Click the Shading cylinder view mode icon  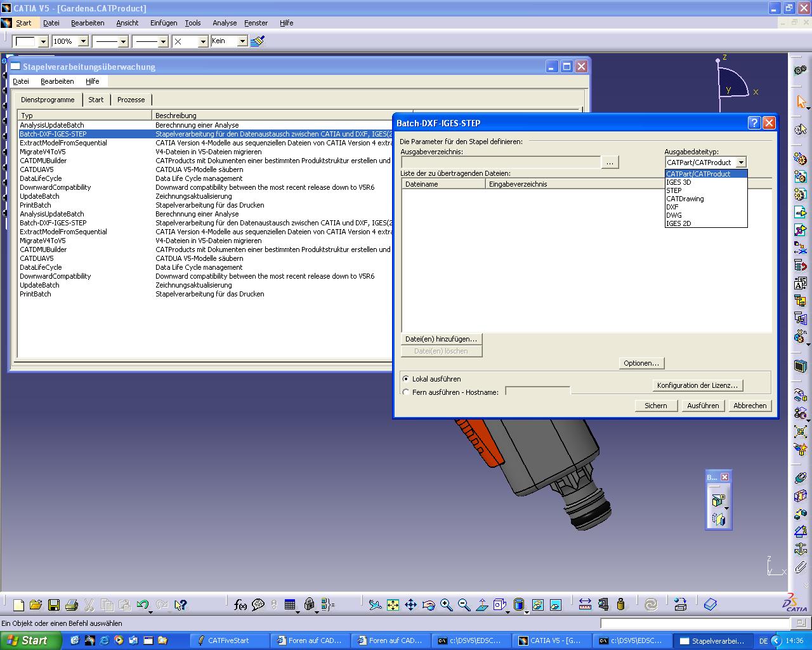(x=519, y=605)
